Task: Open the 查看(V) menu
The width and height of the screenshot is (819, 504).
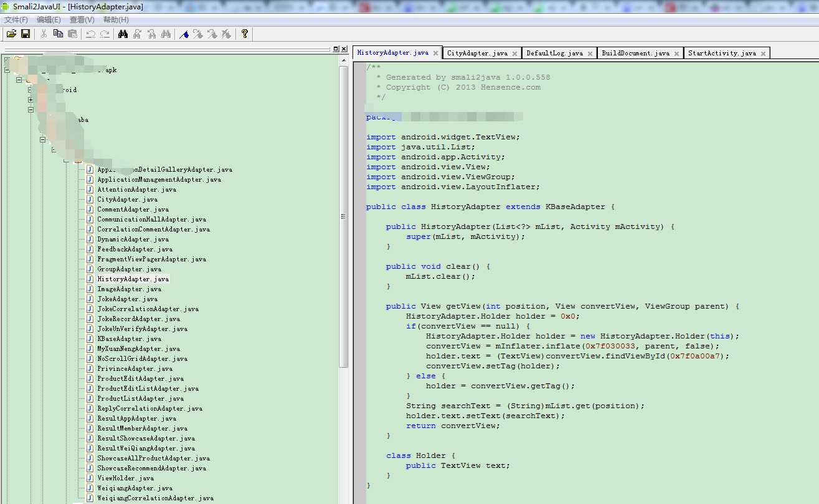Action: point(82,20)
